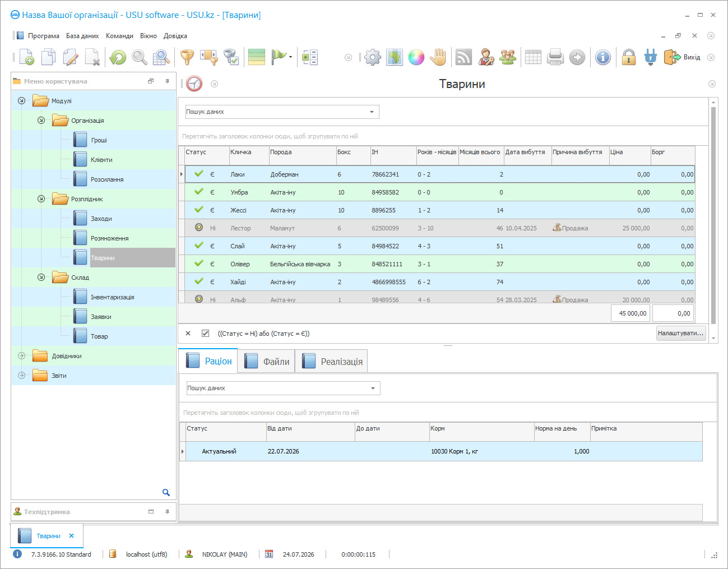Open the color wheel theme icon

click(x=416, y=57)
